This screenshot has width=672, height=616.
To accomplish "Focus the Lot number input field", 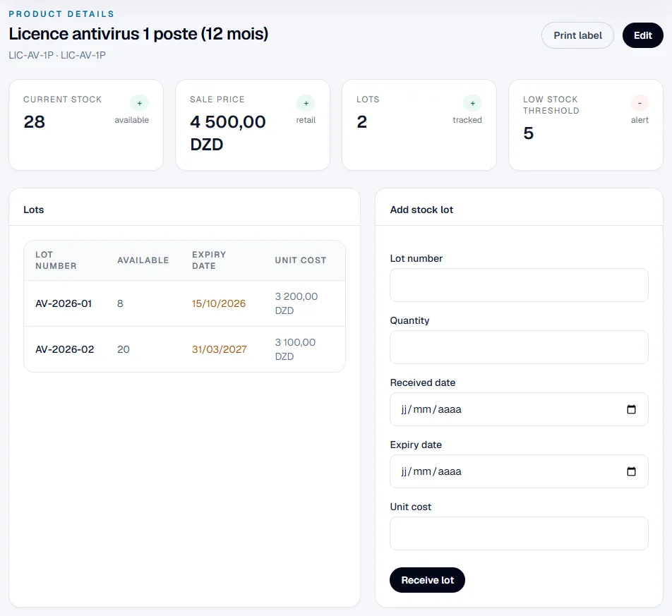I will point(519,285).
